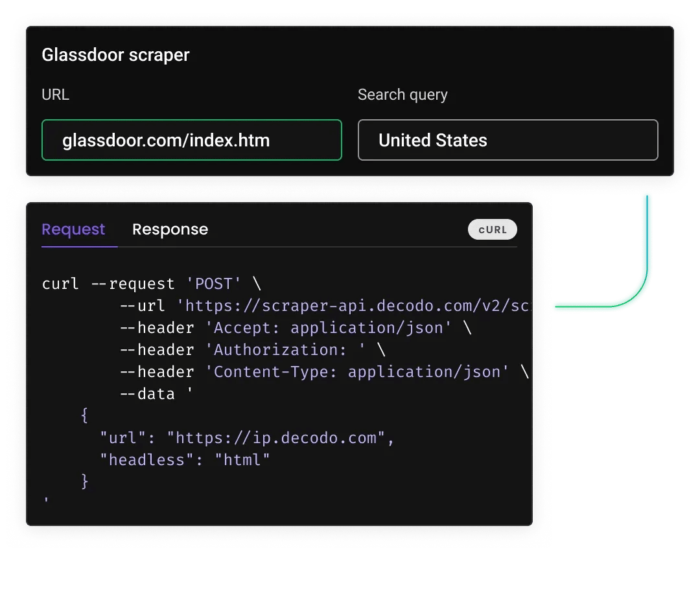
Task: Click the "Search query" label
Action: (402, 95)
